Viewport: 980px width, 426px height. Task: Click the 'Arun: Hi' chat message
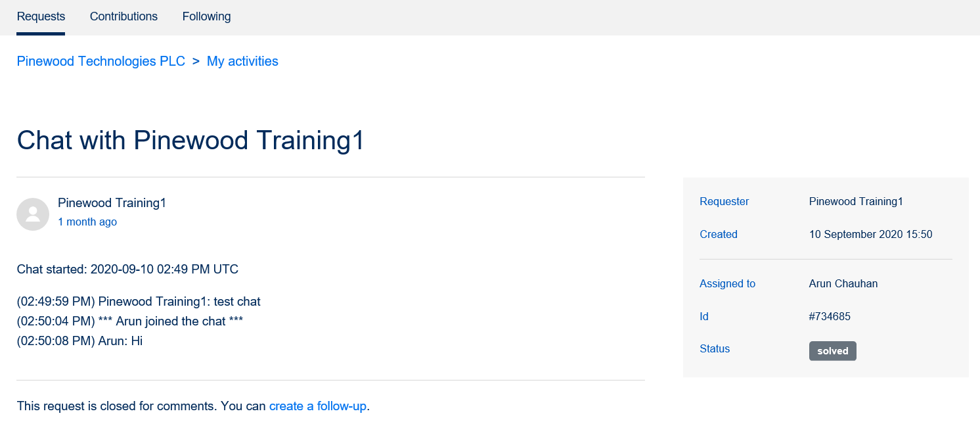click(x=79, y=341)
